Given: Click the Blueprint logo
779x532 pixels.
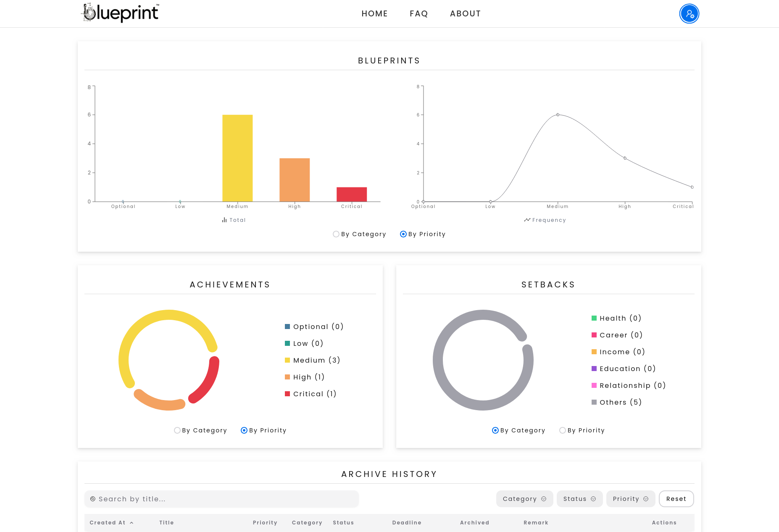Looking at the screenshot, I should (120, 13).
